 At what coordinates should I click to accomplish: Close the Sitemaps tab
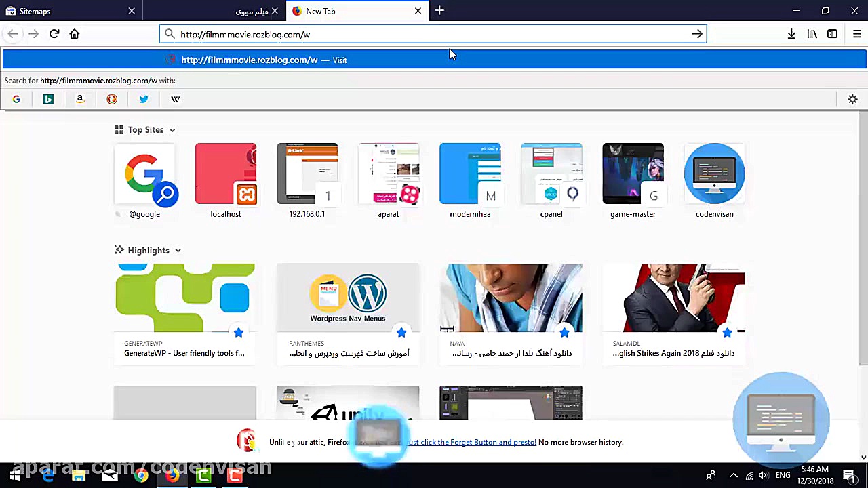click(132, 11)
